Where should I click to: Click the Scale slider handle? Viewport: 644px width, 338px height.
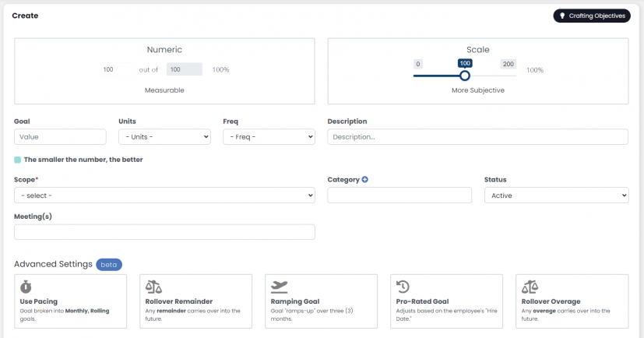click(465, 76)
